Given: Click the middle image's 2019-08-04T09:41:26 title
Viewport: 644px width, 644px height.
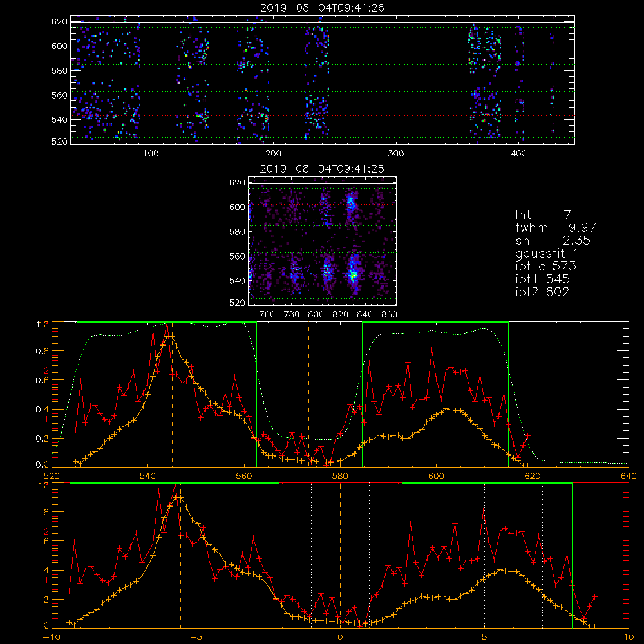Looking at the screenshot, I should pos(322,169).
